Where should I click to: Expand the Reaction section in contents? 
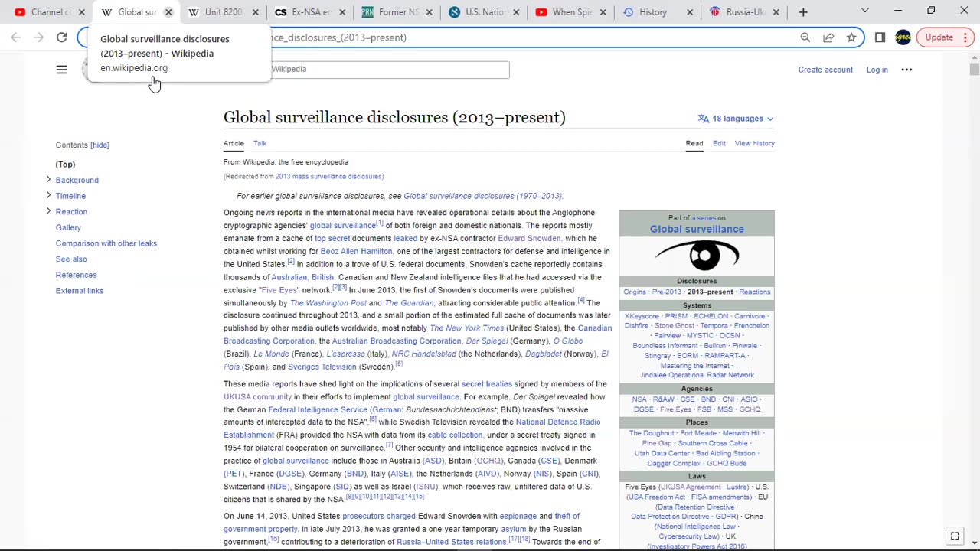pos(48,211)
